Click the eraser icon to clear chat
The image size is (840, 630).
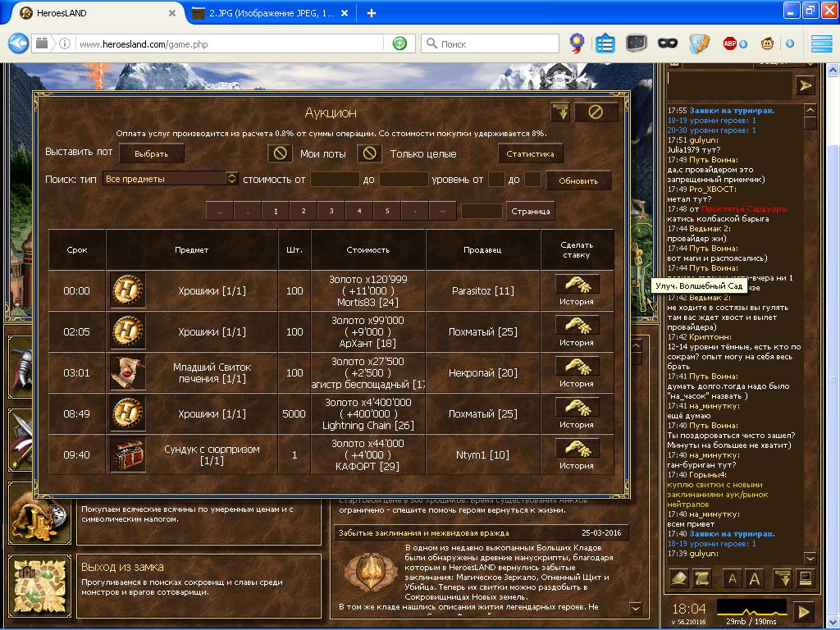tap(678, 578)
